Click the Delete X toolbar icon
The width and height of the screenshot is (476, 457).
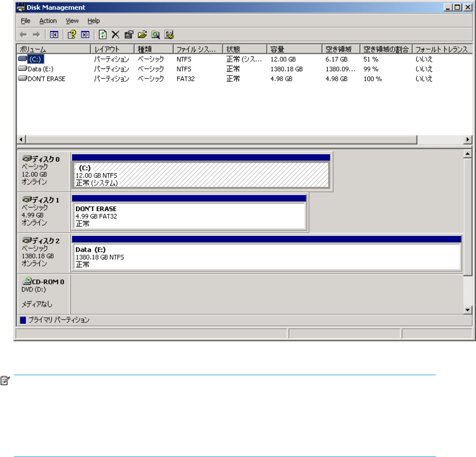[x=115, y=34]
